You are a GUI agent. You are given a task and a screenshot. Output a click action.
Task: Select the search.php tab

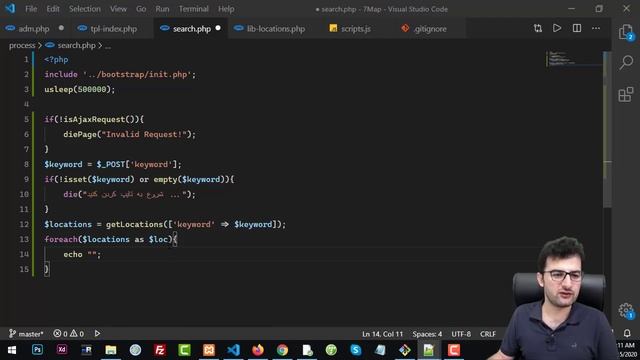tap(191, 29)
